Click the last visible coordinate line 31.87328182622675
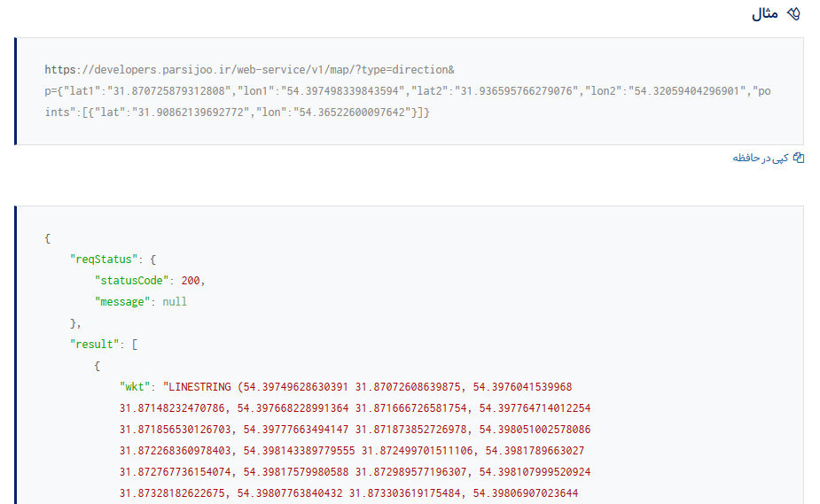 (174, 492)
